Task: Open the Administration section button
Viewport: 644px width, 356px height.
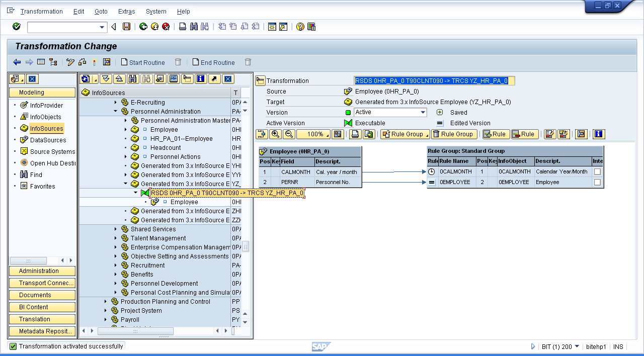Action: click(x=42, y=271)
